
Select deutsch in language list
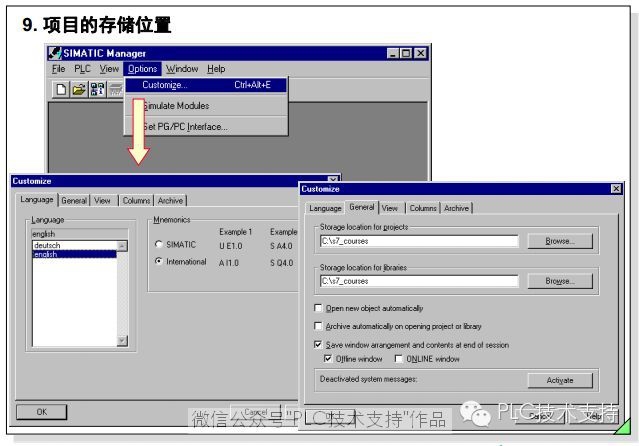(74, 245)
